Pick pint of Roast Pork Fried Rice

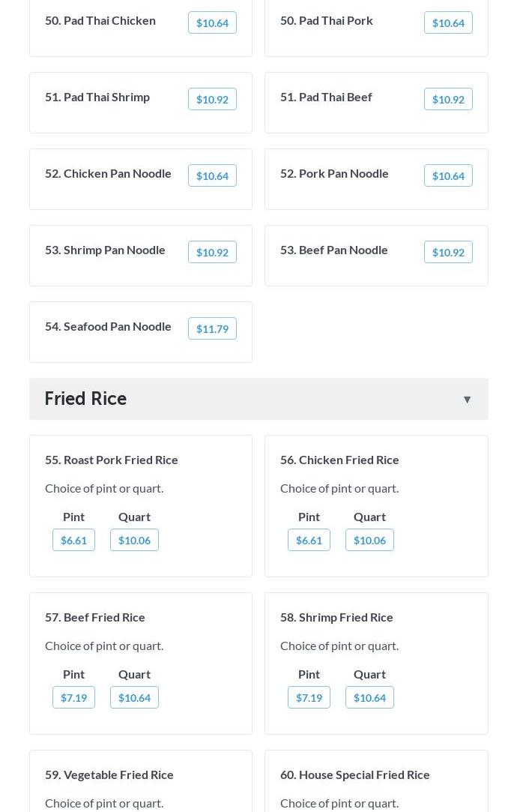73,541
